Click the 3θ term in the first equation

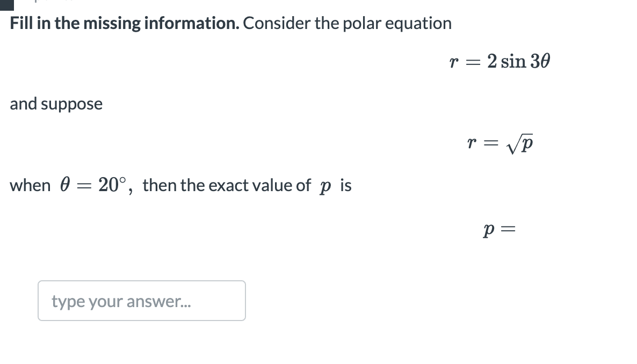540,61
